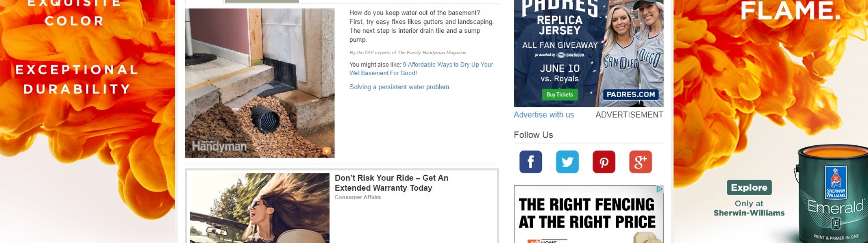Click the basement drain tile photo
This screenshot has width=868, height=243.
click(x=260, y=83)
